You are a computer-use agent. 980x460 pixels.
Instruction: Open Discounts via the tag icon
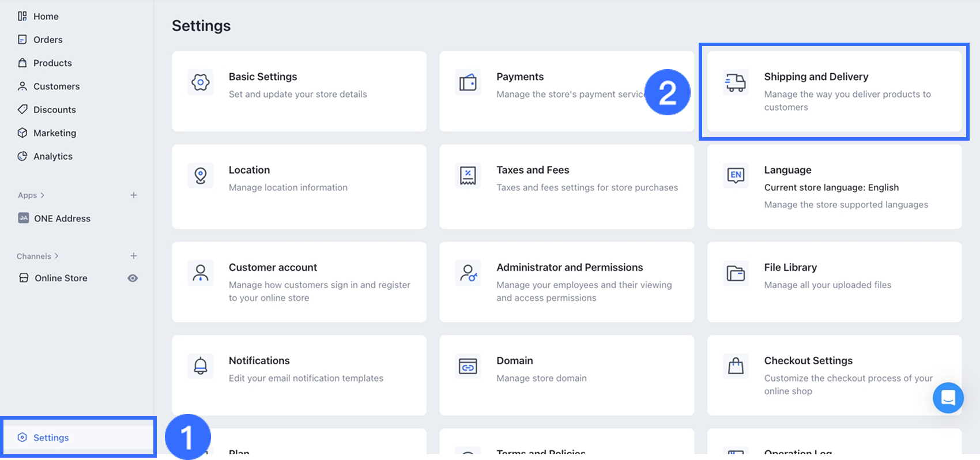pyautogui.click(x=22, y=109)
